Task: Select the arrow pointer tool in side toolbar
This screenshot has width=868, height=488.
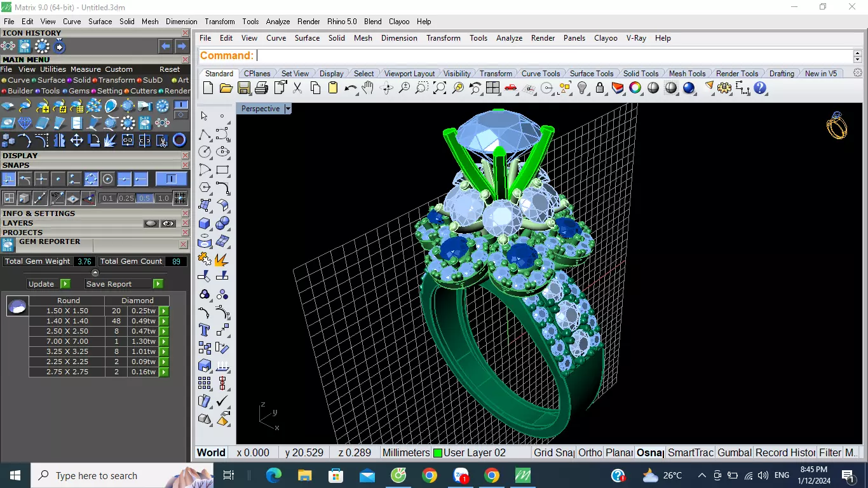Action: (x=204, y=116)
